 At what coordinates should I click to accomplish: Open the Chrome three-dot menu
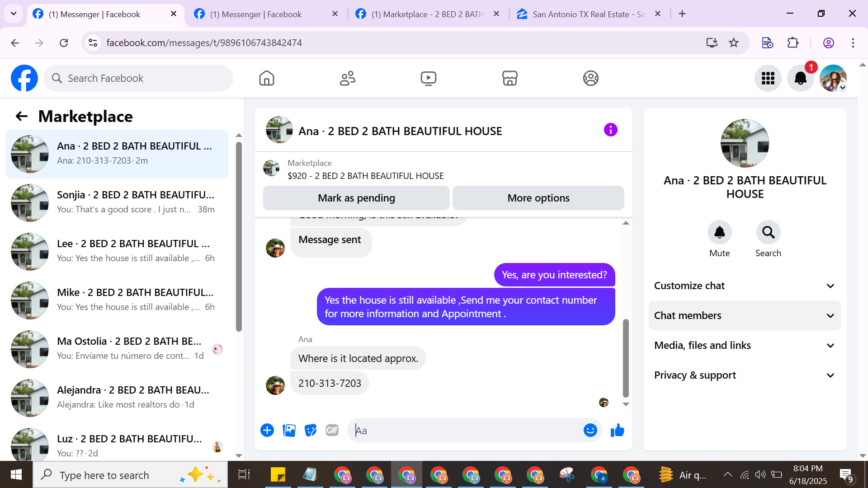[x=853, y=42]
